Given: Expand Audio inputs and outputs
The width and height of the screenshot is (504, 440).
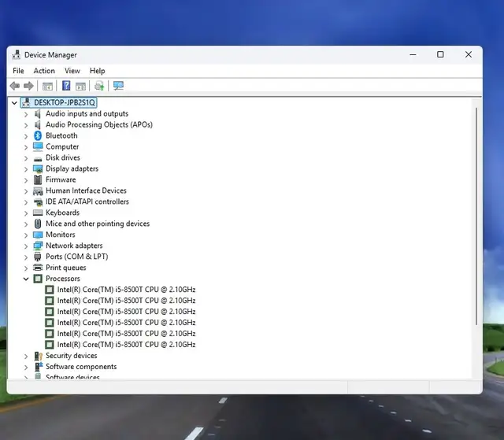Looking at the screenshot, I should (x=26, y=114).
